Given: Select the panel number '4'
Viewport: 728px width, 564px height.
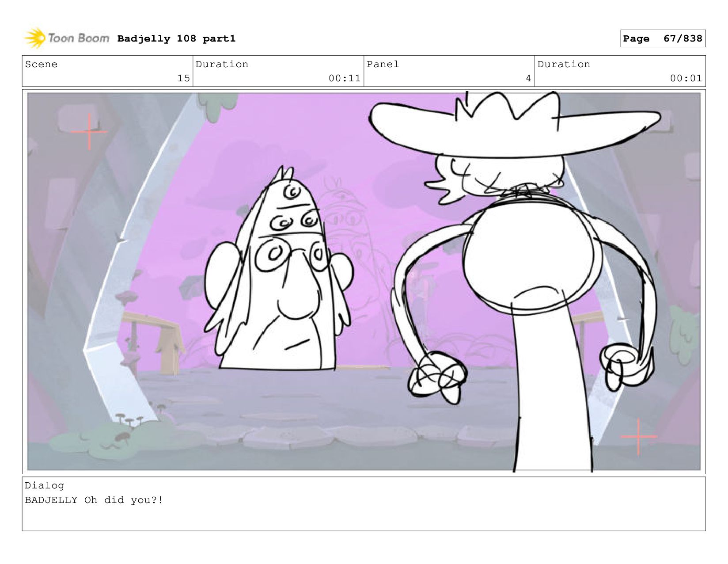Looking at the screenshot, I should point(528,78).
